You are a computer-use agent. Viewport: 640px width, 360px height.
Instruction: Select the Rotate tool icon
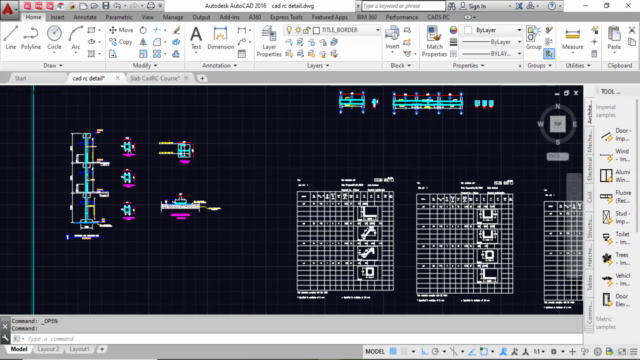(x=143, y=30)
